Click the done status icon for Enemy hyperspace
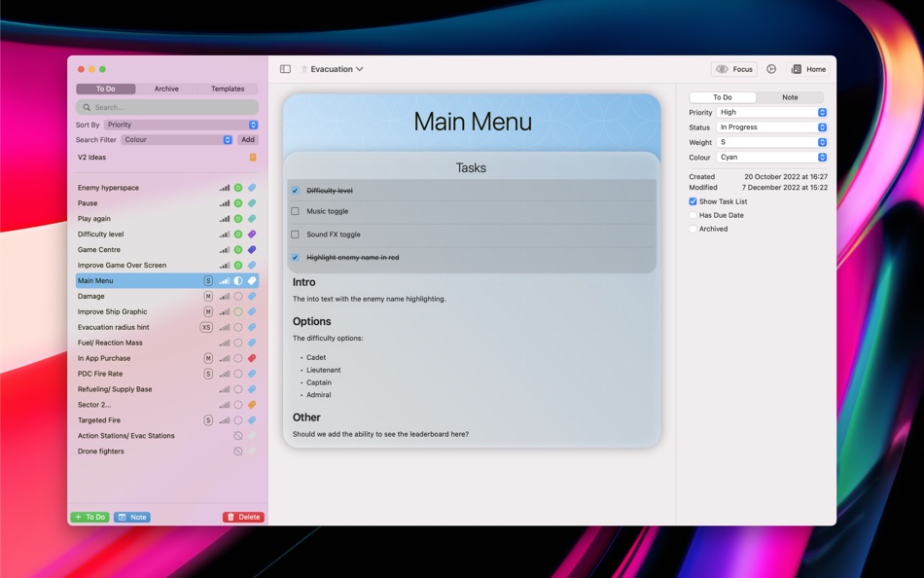924x578 pixels. (x=238, y=188)
